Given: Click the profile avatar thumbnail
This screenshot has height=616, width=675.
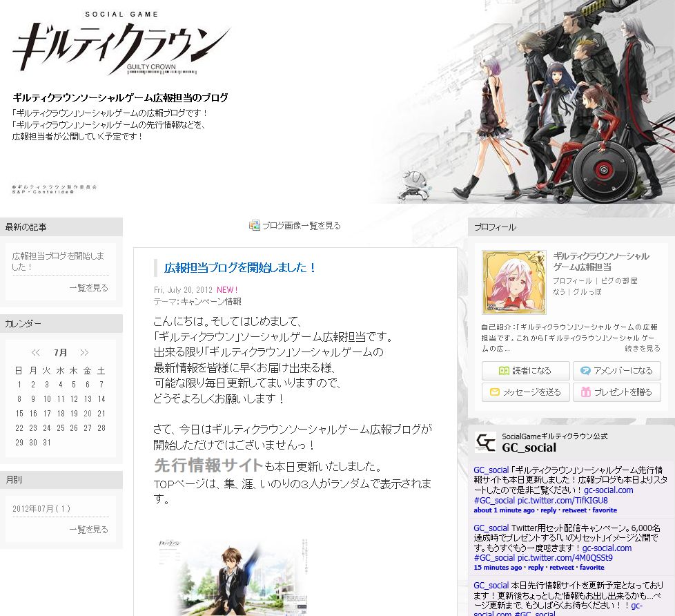Looking at the screenshot, I should click(x=514, y=282).
